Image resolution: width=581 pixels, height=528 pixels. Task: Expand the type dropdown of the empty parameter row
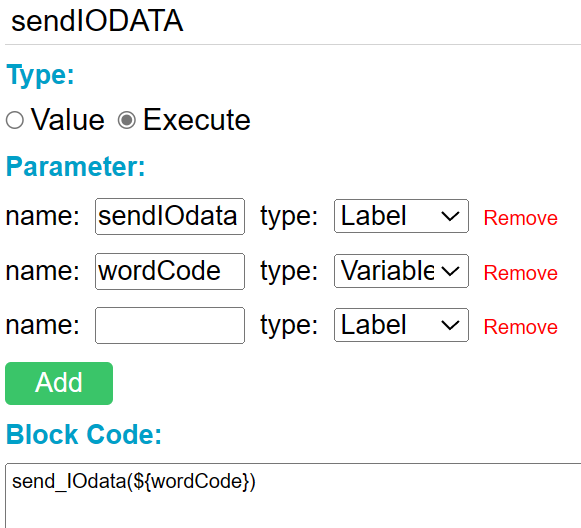[x=401, y=325]
